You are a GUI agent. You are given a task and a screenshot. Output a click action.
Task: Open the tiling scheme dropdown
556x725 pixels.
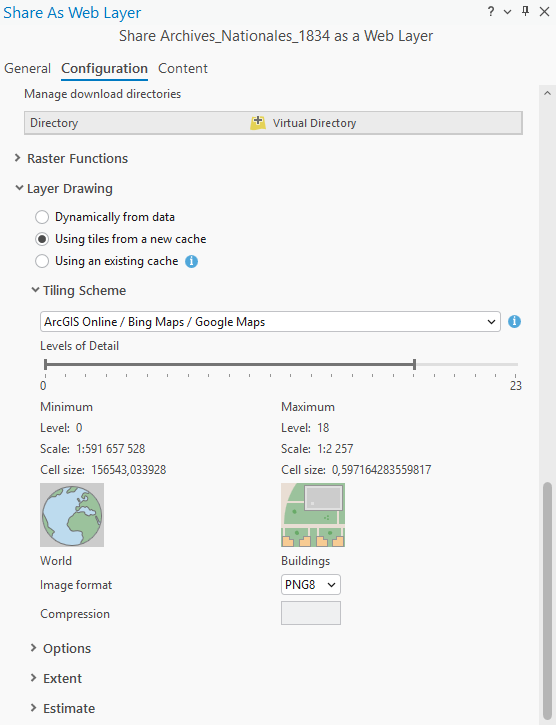pos(270,322)
